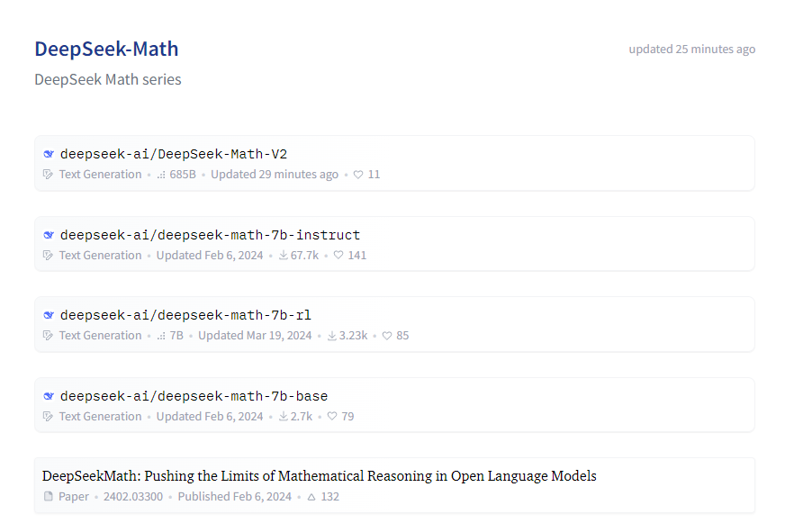Open the DeepSeekMath paper title link
The height and width of the screenshot is (532, 794).
click(x=320, y=475)
